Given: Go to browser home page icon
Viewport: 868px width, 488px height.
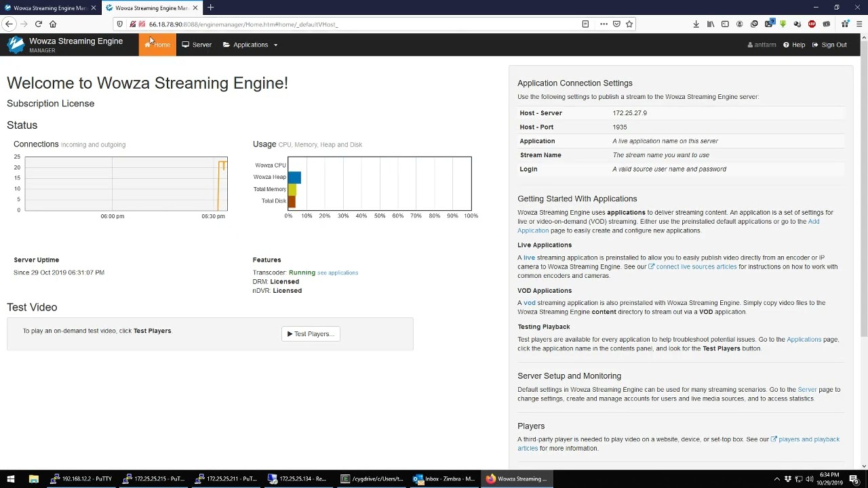Looking at the screenshot, I should pos(53,24).
